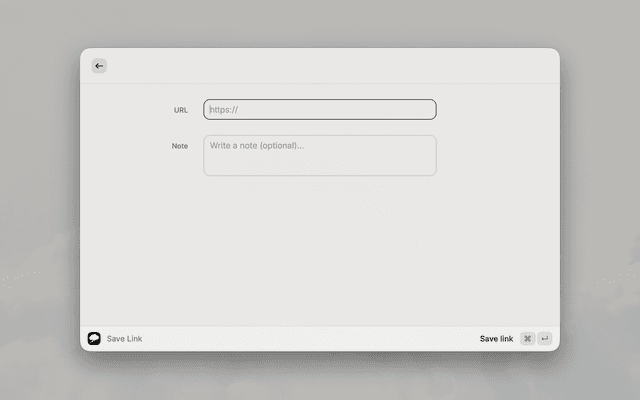Screen dimensions: 640x400
Task: Click the right end of URL field
Action: point(420,110)
